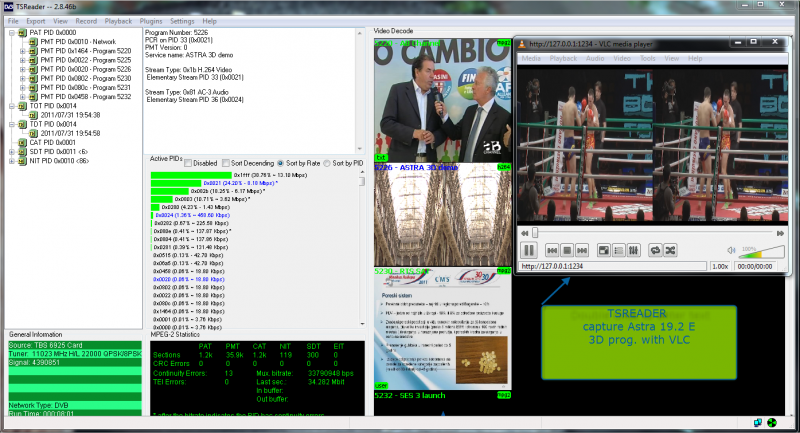Expand PMT PID 0x0802 Program 5230

pos(22,79)
